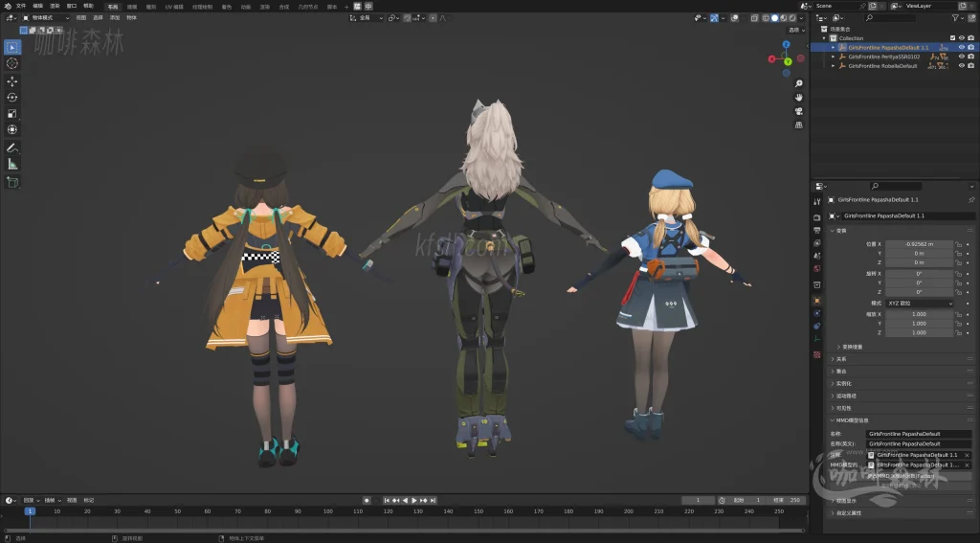Toggle lock on Scale Z
The width and height of the screenshot is (980, 543).
959,332
